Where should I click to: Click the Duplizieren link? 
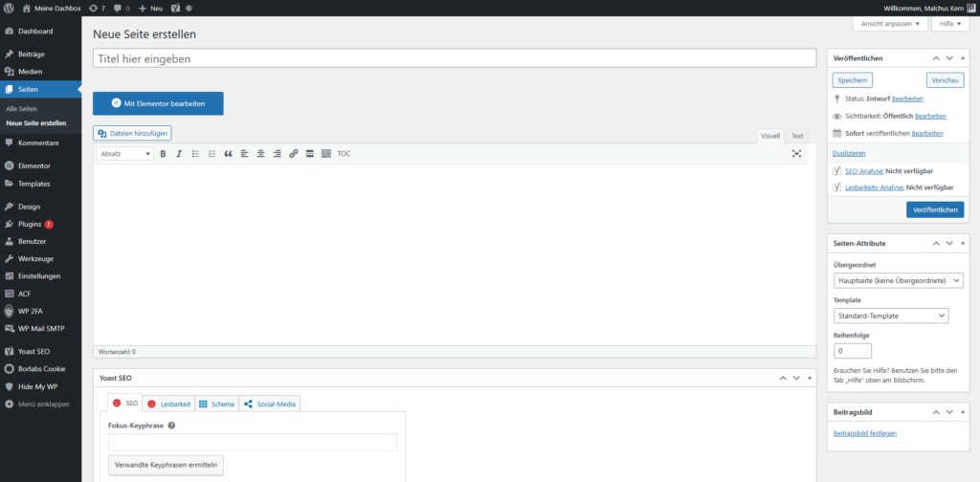tap(849, 153)
